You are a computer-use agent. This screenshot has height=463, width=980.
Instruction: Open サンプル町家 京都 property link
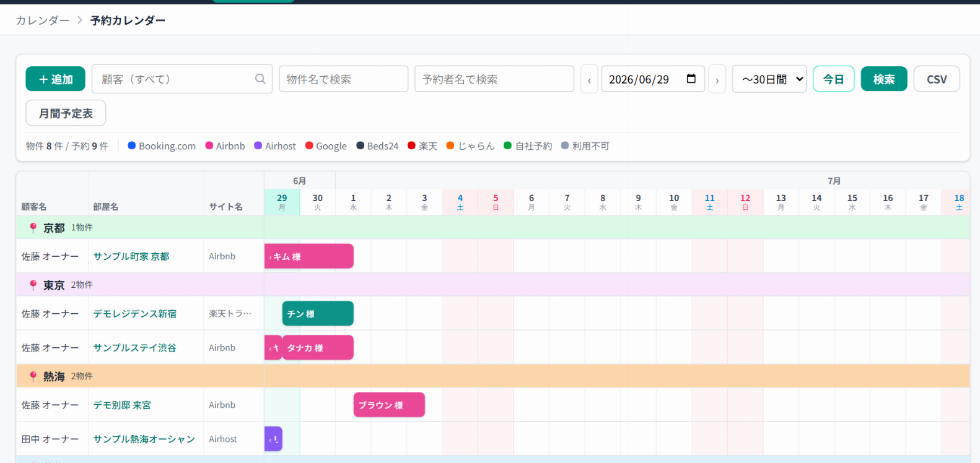[x=131, y=256]
